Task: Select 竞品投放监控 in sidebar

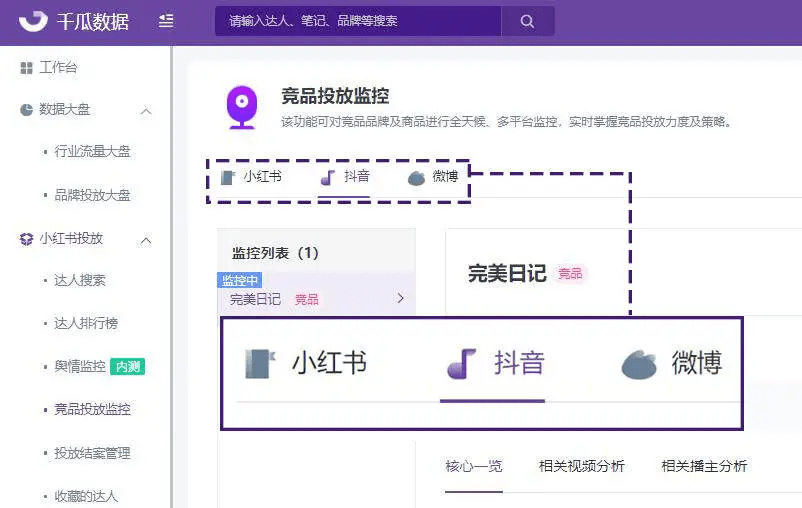Action: point(92,409)
